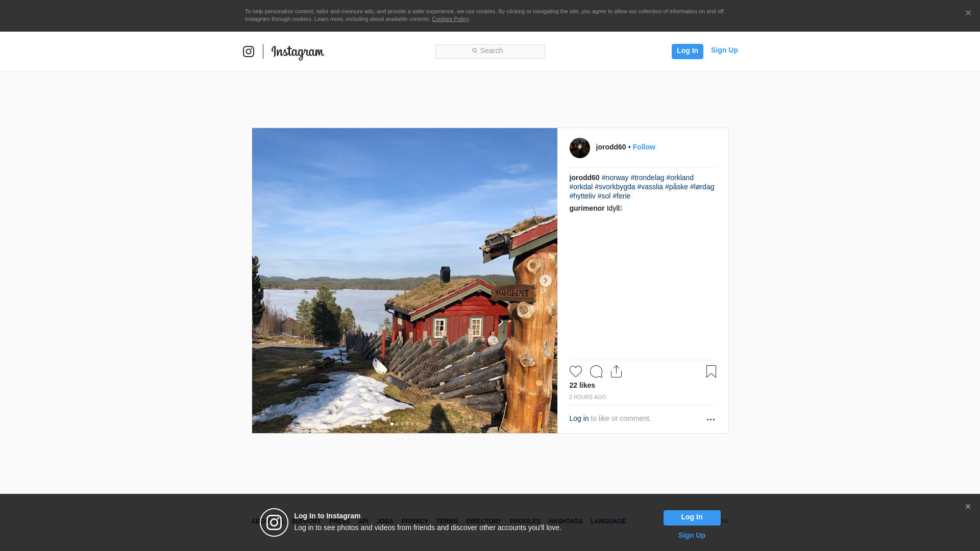The image size is (980, 551).
Task: Open commenter gurimenor's profile
Action: [587, 208]
